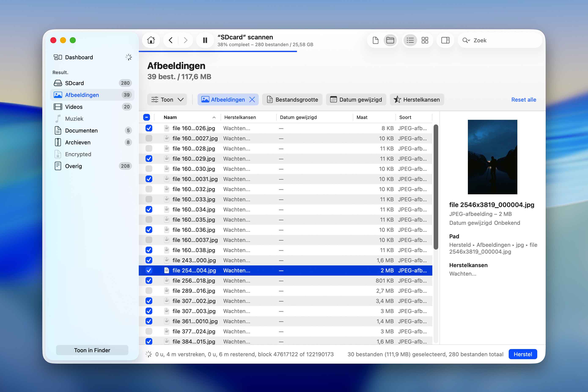This screenshot has width=588, height=392.
Task: Check the file 160...0027.jpg checkbox
Action: tap(149, 138)
